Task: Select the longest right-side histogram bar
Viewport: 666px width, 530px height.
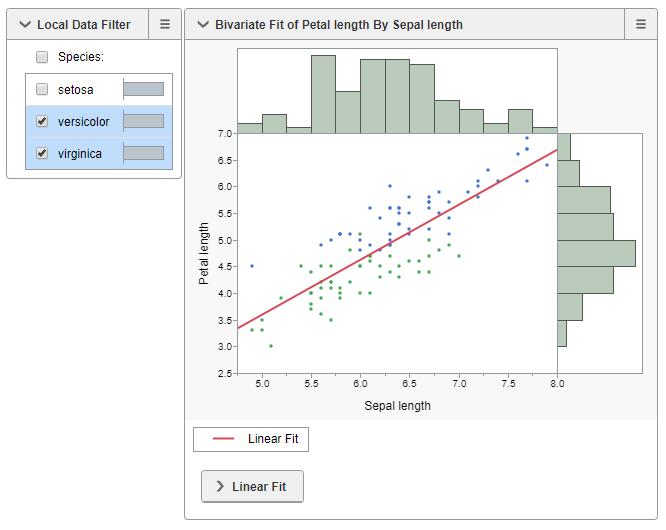Action: [595, 253]
